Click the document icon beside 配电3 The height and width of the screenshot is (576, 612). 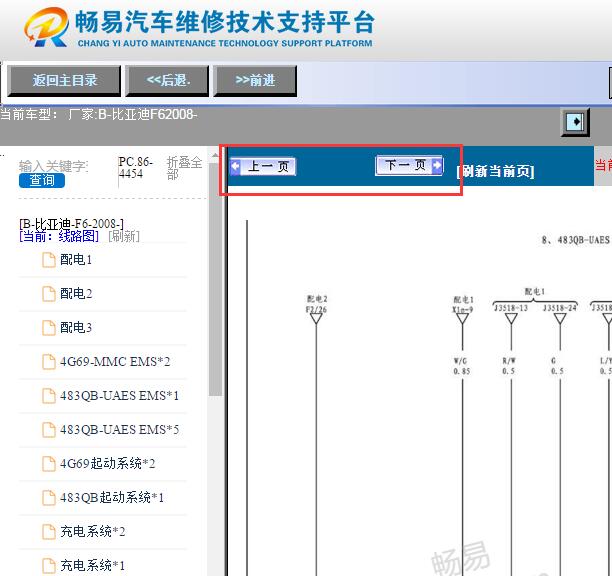(x=49, y=328)
